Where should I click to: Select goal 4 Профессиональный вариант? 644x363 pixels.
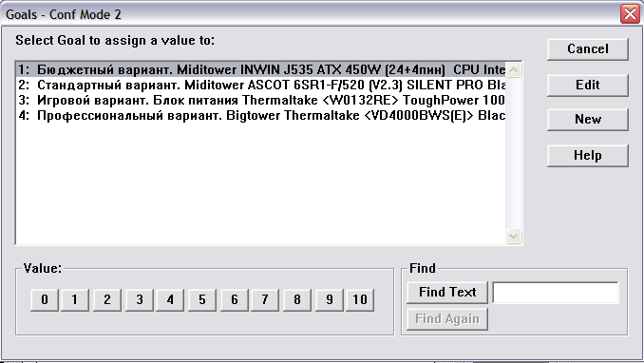coord(261,116)
